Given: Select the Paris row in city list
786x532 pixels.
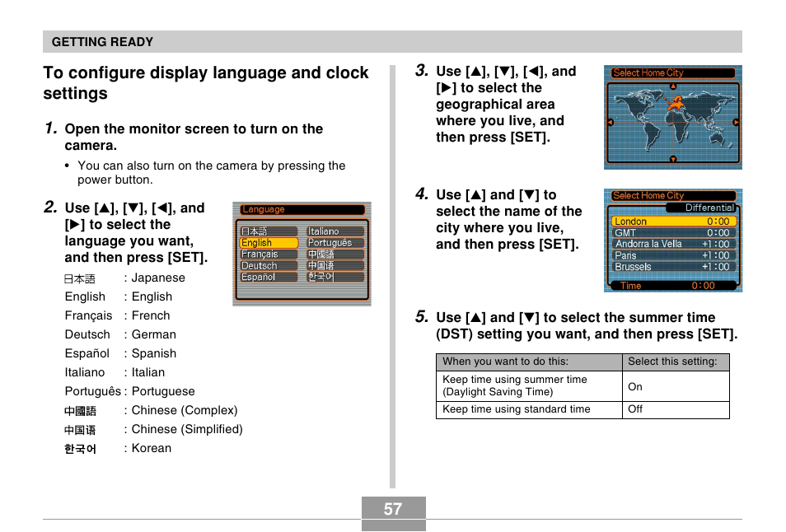Looking at the screenshot, I should point(673,255).
